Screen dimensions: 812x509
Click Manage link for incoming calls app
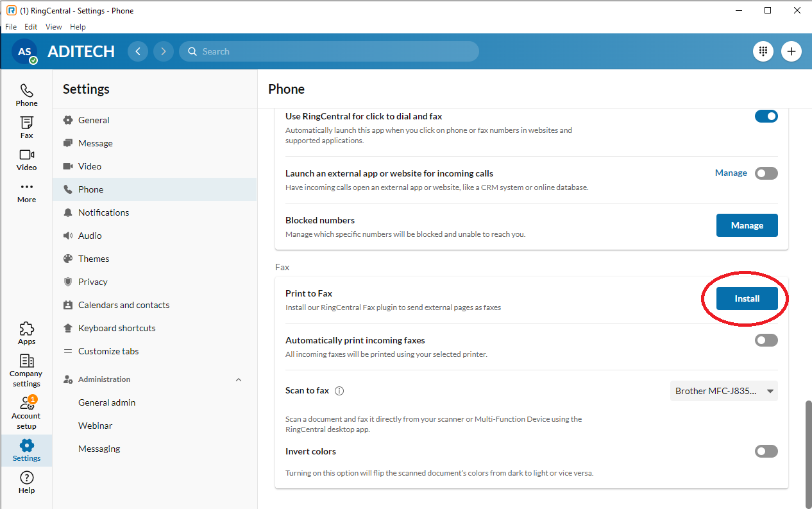coord(731,173)
